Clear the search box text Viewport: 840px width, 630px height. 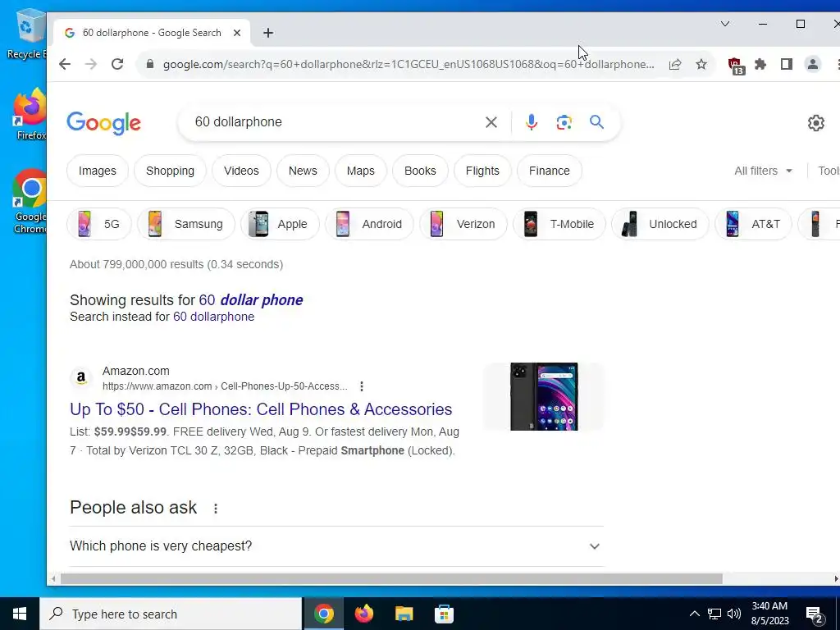click(491, 122)
